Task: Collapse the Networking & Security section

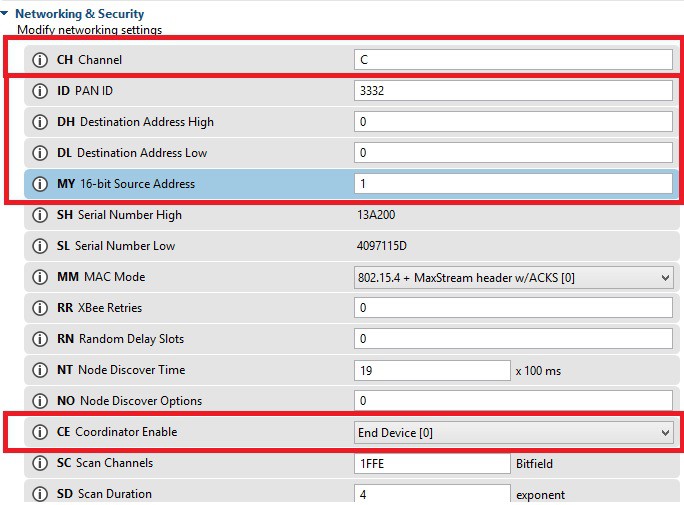Action: coord(6,14)
